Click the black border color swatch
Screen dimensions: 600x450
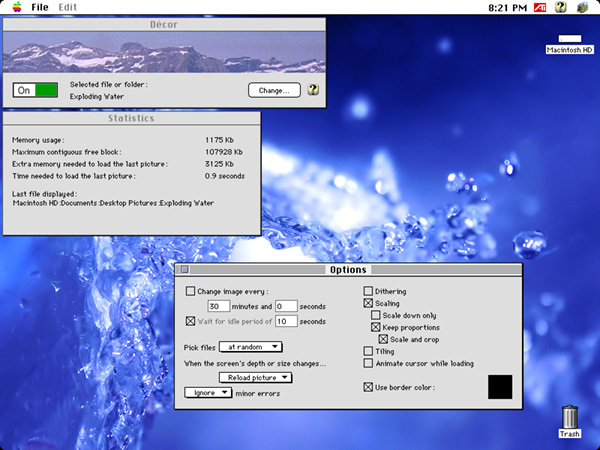(499, 387)
